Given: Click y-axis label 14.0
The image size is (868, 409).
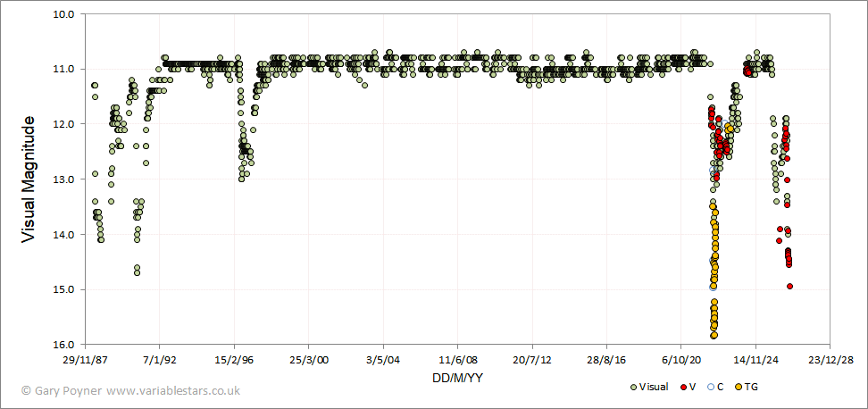Looking at the screenshot, I should coord(63,234).
